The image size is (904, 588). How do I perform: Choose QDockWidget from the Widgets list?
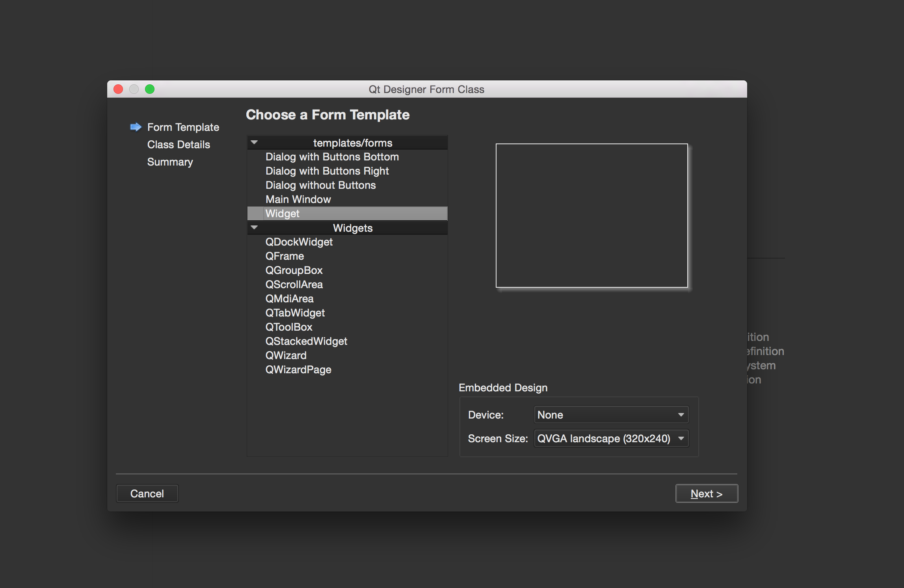click(x=299, y=242)
